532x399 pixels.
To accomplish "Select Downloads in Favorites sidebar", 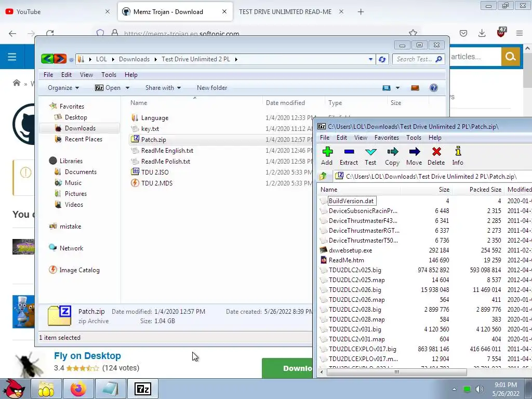I will click(x=80, y=128).
